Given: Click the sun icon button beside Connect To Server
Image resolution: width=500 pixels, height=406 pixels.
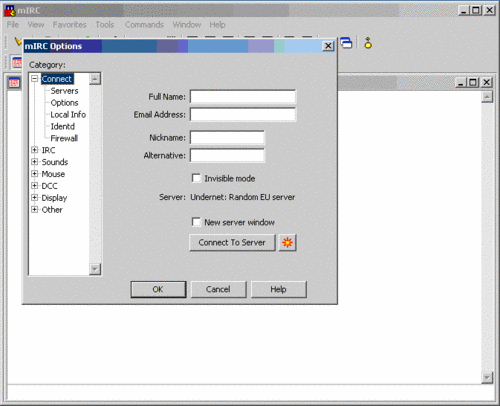Looking at the screenshot, I should coord(287,242).
